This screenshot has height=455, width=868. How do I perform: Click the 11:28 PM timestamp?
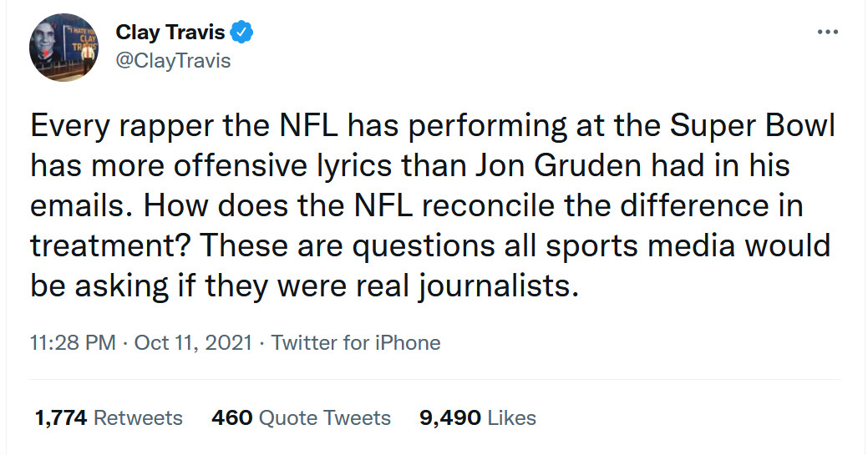coord(73,342)
